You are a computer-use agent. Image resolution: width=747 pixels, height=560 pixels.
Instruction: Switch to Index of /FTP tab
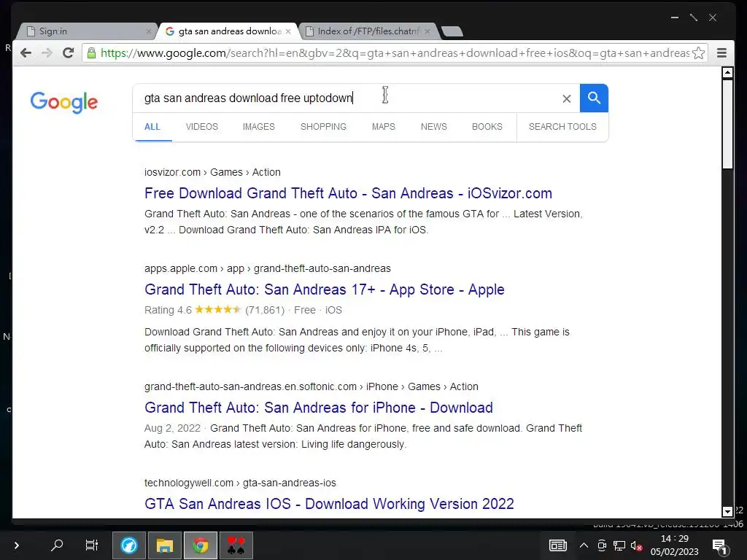[x=368, y=31]
